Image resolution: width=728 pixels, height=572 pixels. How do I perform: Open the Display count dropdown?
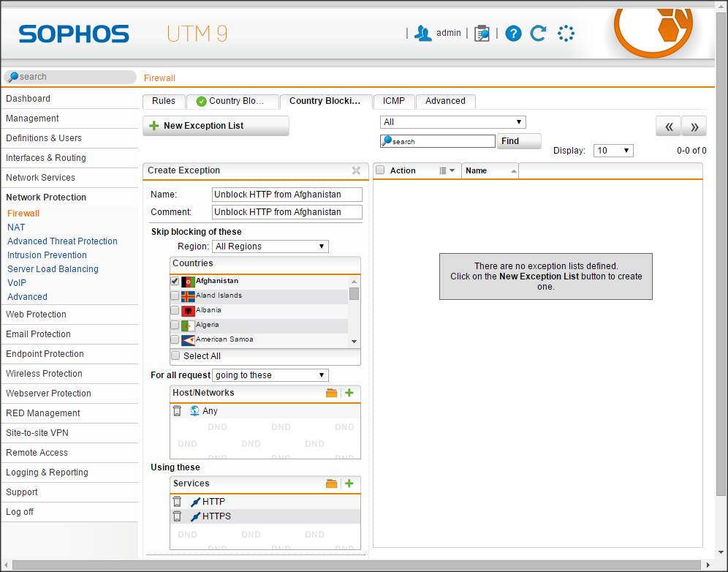(x=613, y=151)
